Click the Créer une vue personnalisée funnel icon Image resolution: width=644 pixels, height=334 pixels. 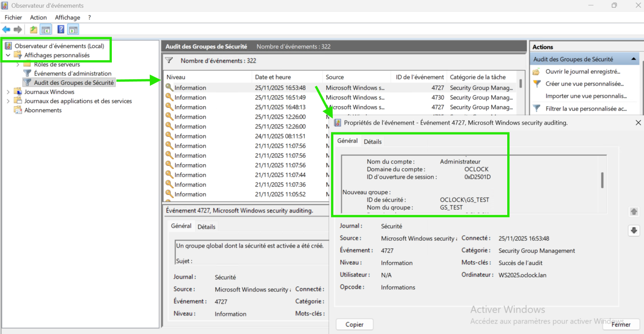click(537, 84)
